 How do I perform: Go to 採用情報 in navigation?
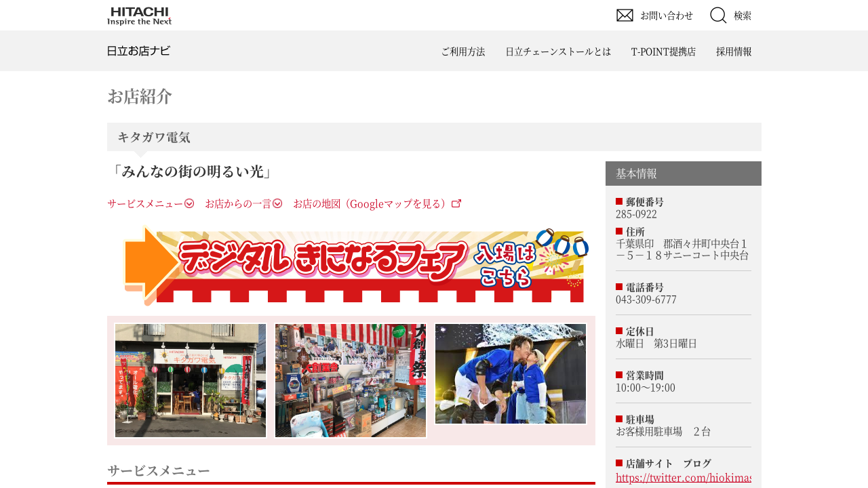(734, 52)
